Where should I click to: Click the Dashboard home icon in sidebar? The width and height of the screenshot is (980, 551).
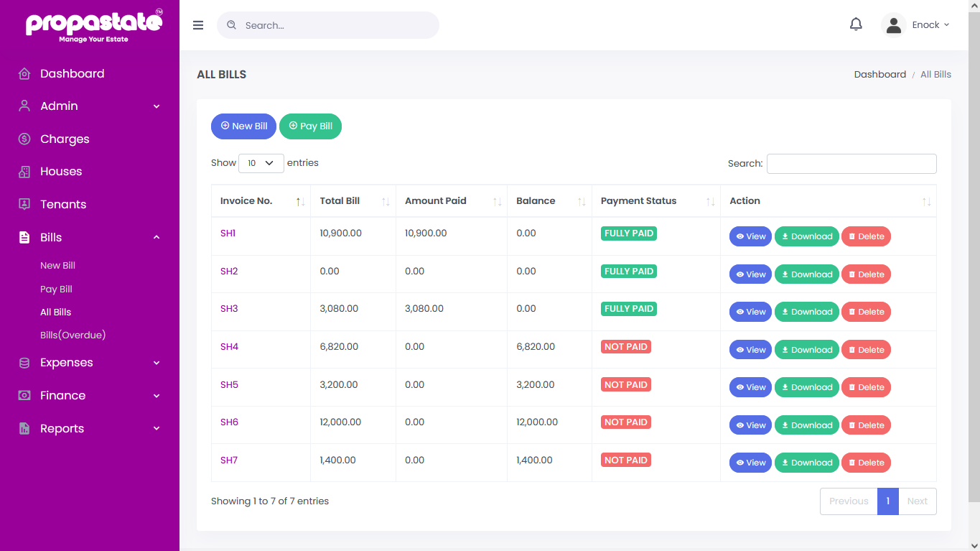(x=24, y=74)
